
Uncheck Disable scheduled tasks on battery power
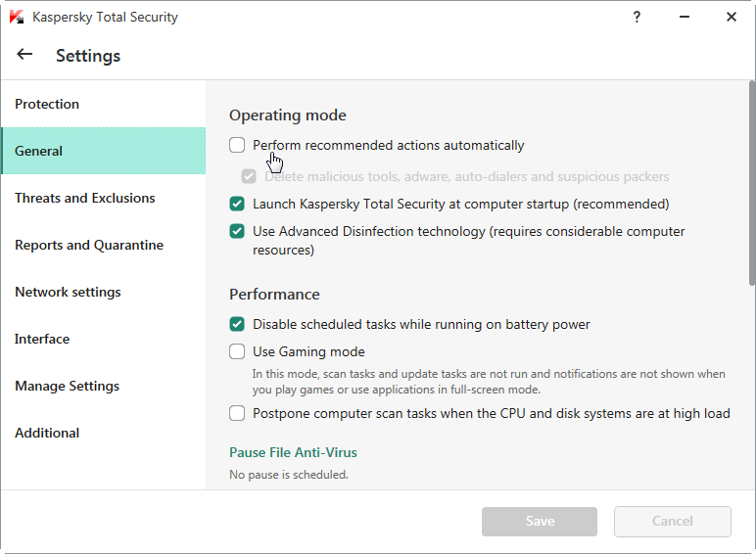[237, 324]
